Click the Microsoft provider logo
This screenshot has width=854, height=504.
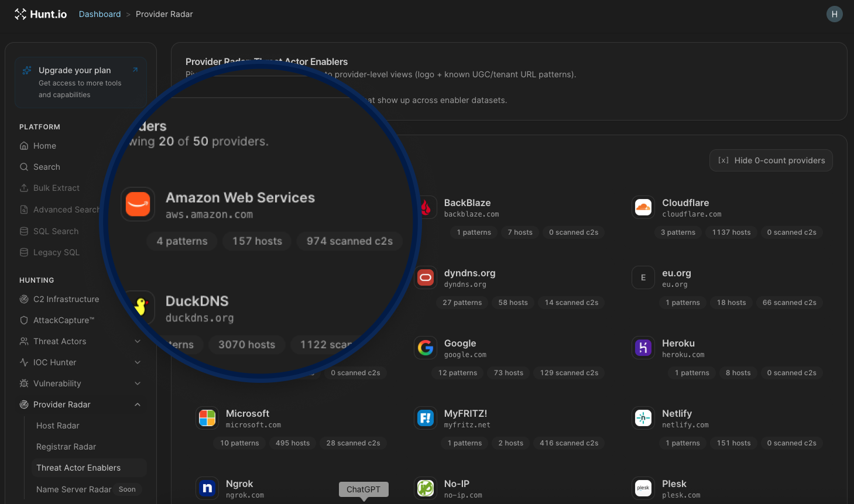pos(207,418)
